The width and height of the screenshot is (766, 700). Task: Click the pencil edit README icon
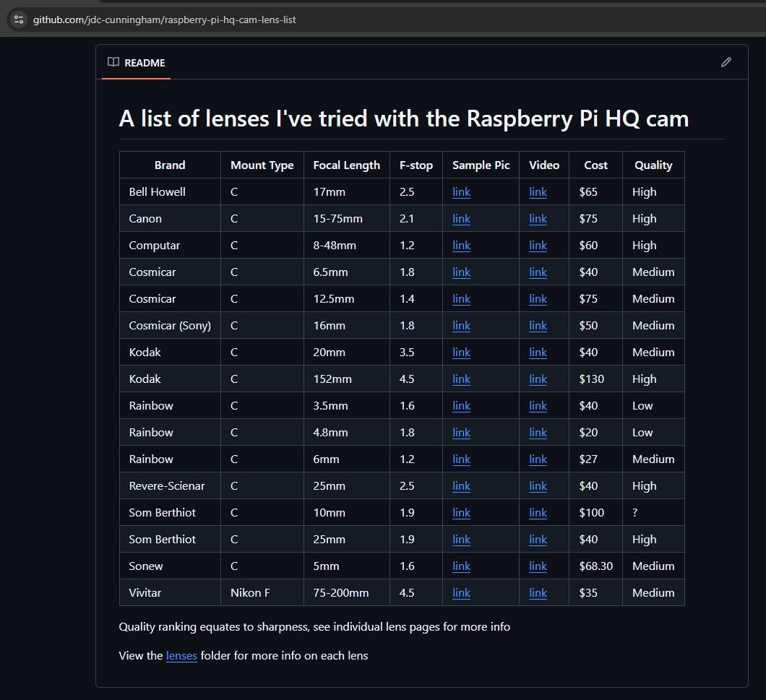pos(726,62)
